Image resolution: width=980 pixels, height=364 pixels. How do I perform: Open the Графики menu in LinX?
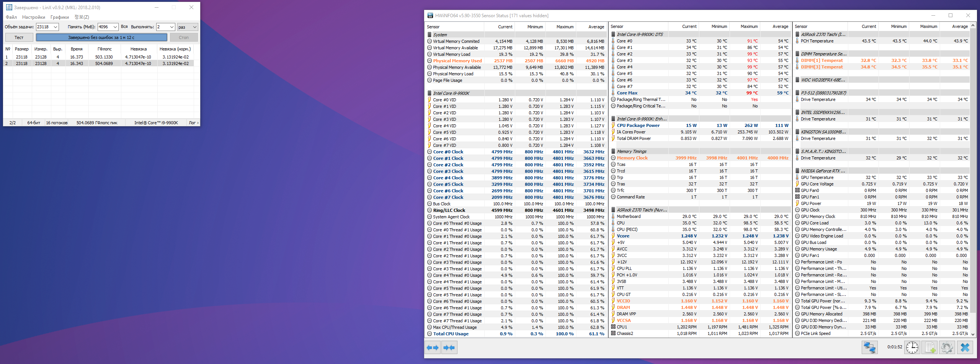60,17
